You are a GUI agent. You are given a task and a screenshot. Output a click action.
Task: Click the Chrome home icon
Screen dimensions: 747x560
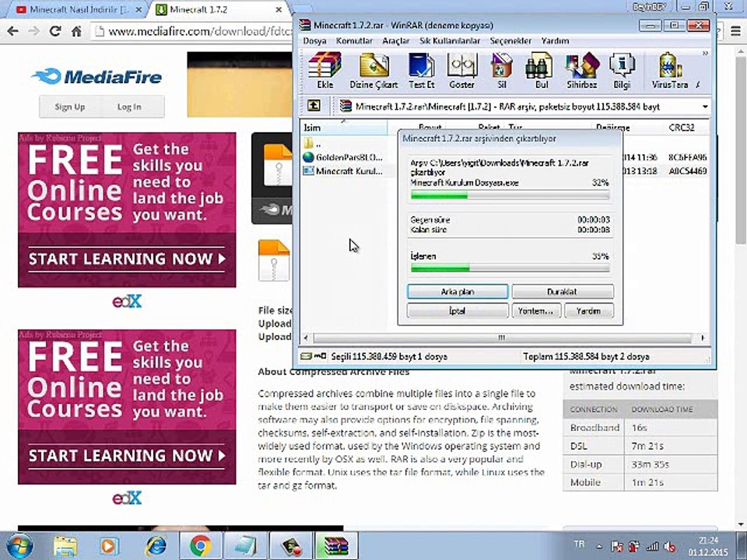76,31
